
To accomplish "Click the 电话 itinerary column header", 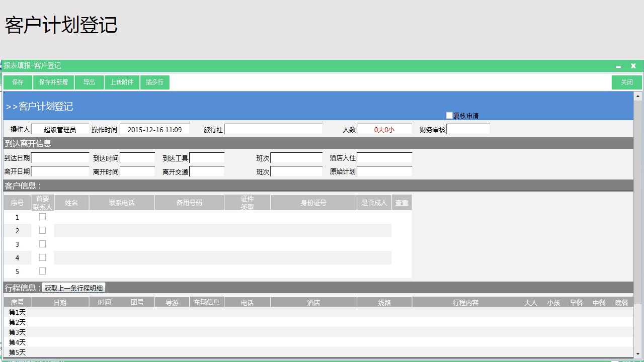I will point(247,302).
